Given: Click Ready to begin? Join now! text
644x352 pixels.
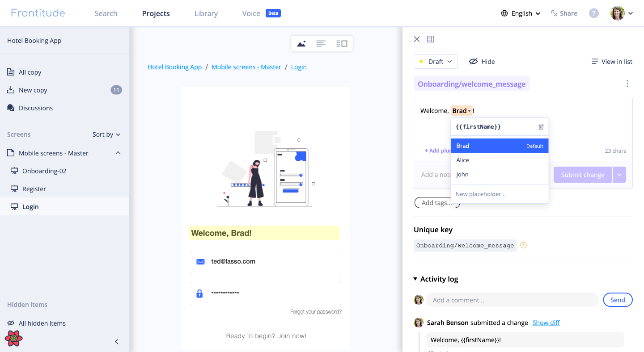Looking at the screenshot, I should 266,336.
